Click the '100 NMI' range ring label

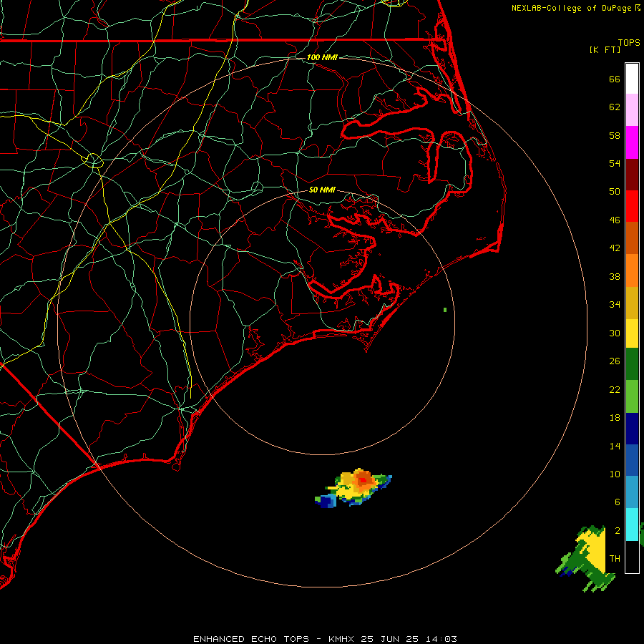click(322, 57)
